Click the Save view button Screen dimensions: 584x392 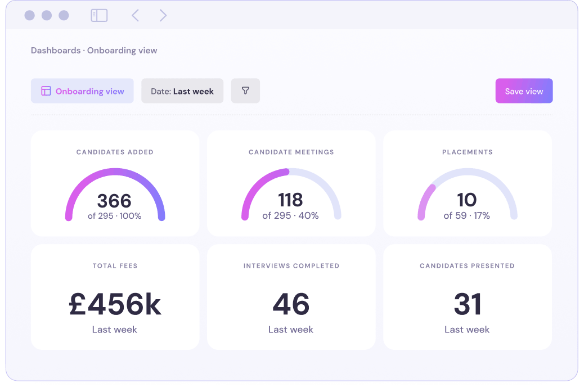[x=524, y=91]
